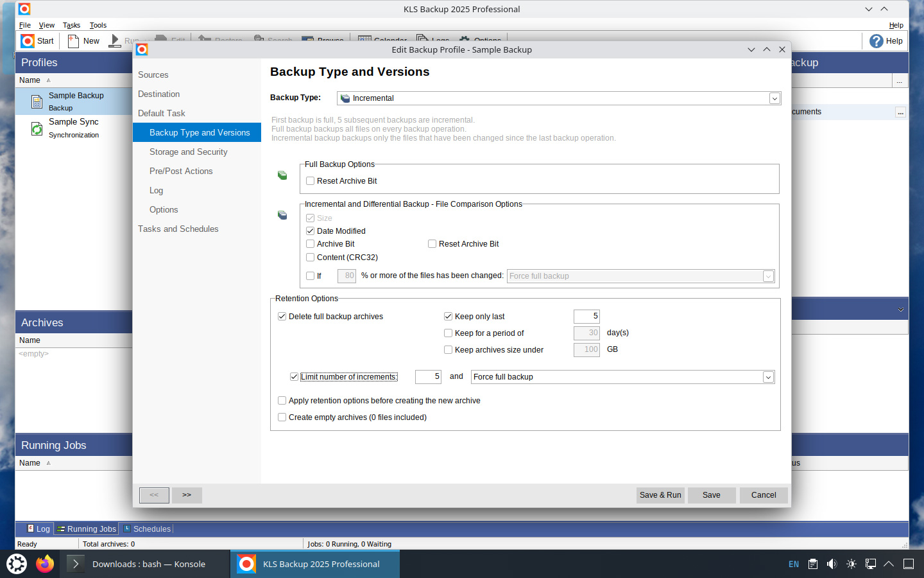This screenshot has height=578, width=924.
Task: Switch to the bottom Log tab
Action: point(38,529)
